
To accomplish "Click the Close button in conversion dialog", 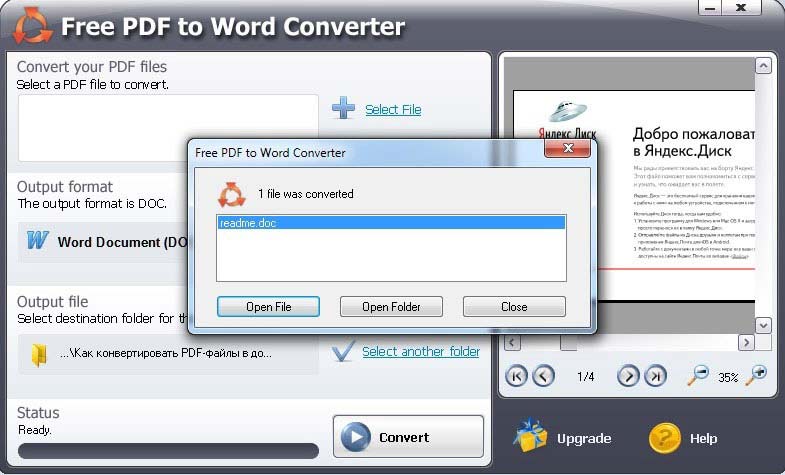I will 514,306.
